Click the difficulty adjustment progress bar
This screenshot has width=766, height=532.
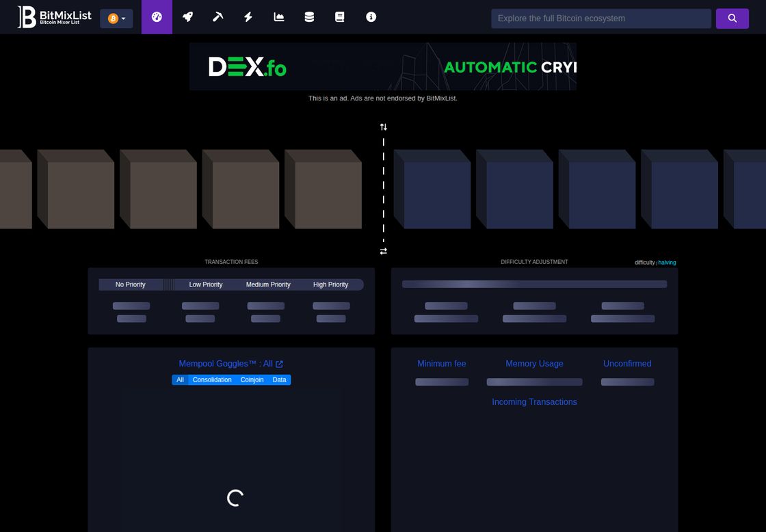click(534, 284)
